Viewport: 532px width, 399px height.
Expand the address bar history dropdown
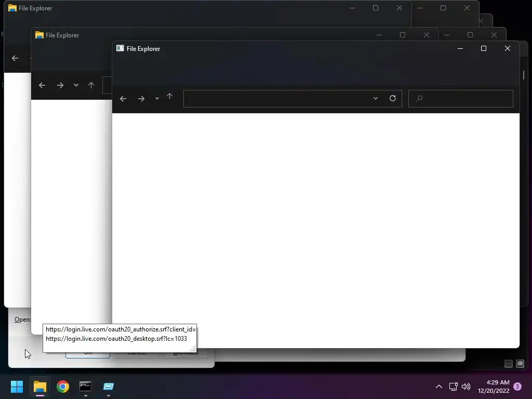click(x=375, y=98)
